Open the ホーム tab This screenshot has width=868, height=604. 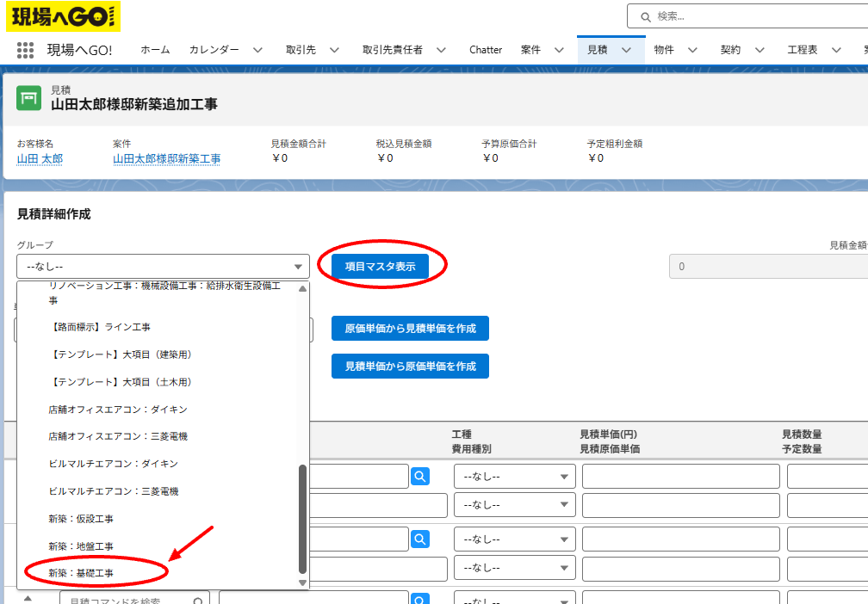point(155,50)
